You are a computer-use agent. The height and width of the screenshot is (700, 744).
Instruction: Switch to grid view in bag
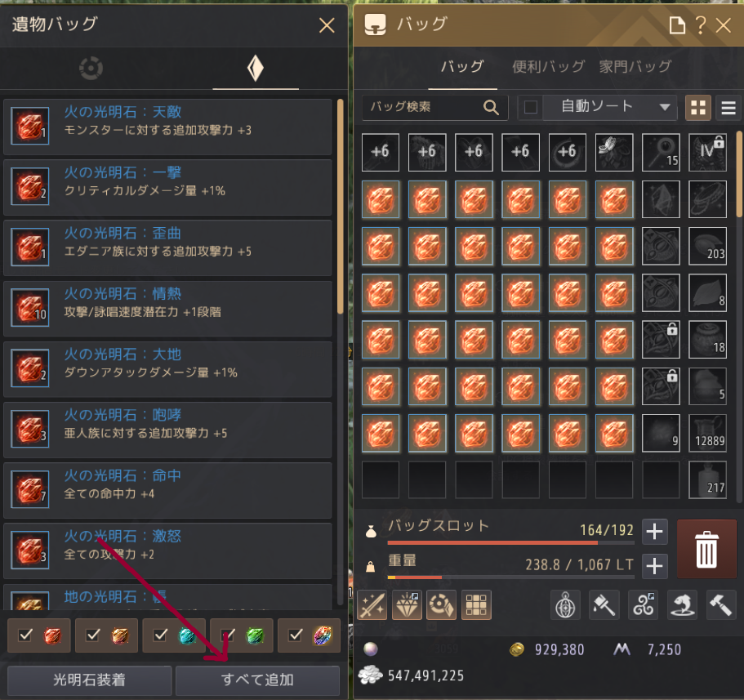pos(698,108)
